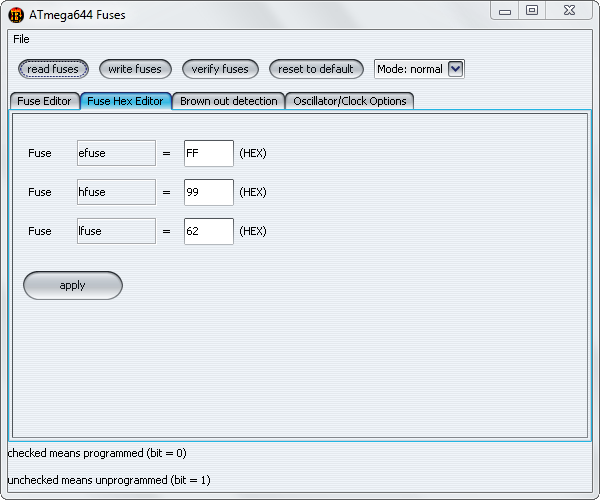Open the File menu

tap(21, 39)
